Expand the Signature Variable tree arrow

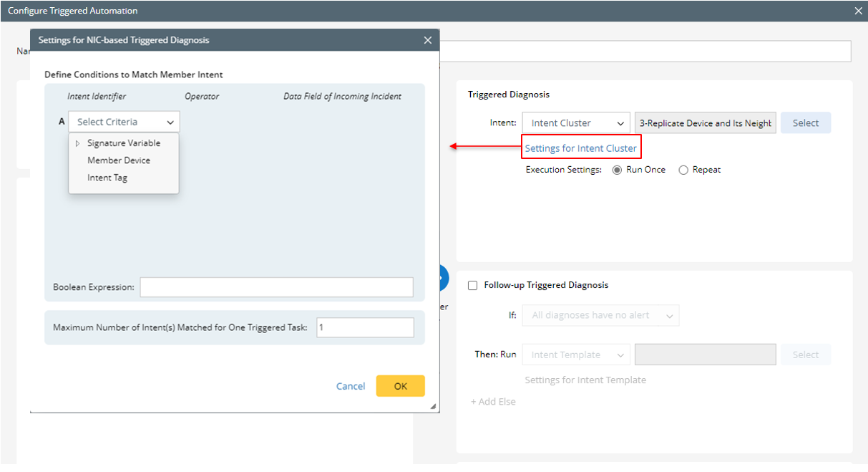(77, 143)
